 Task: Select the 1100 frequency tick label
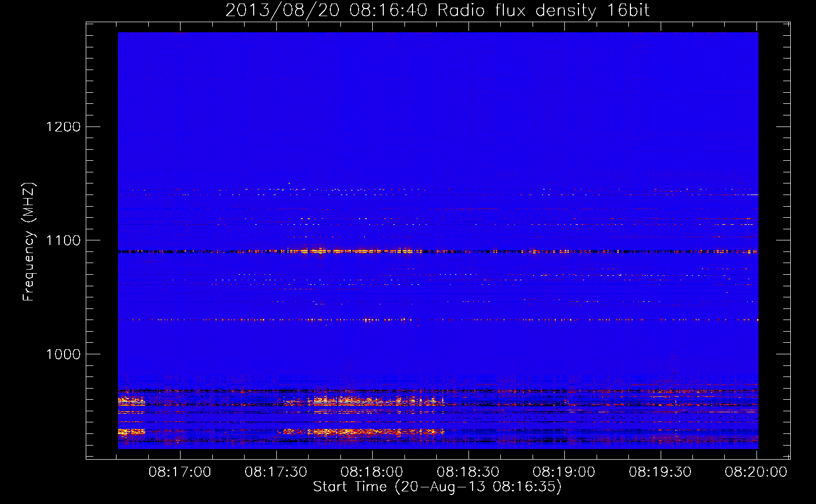(64, 240)
